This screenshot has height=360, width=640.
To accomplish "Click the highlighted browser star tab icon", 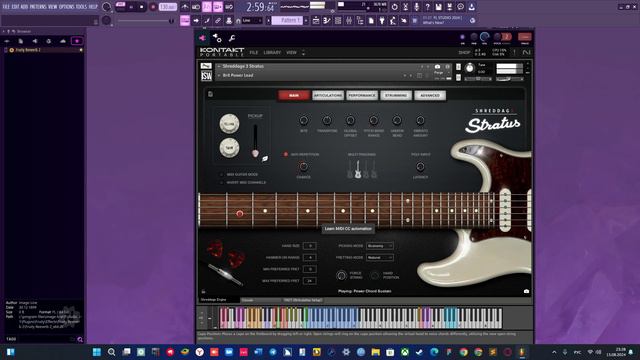I will coord(77,41).
